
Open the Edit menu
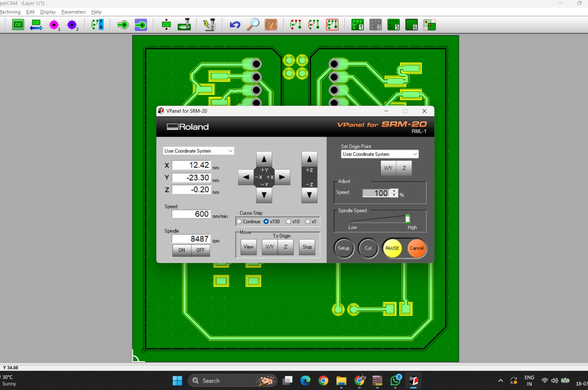click(31, 12)
